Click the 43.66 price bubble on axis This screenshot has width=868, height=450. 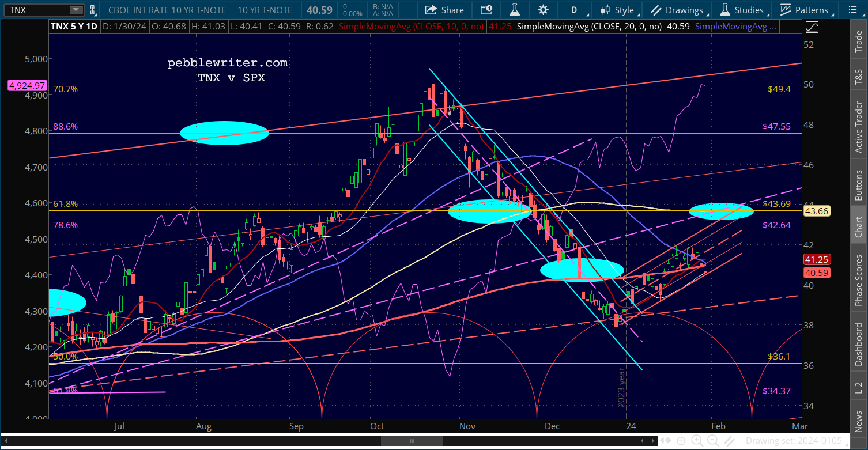817,211
